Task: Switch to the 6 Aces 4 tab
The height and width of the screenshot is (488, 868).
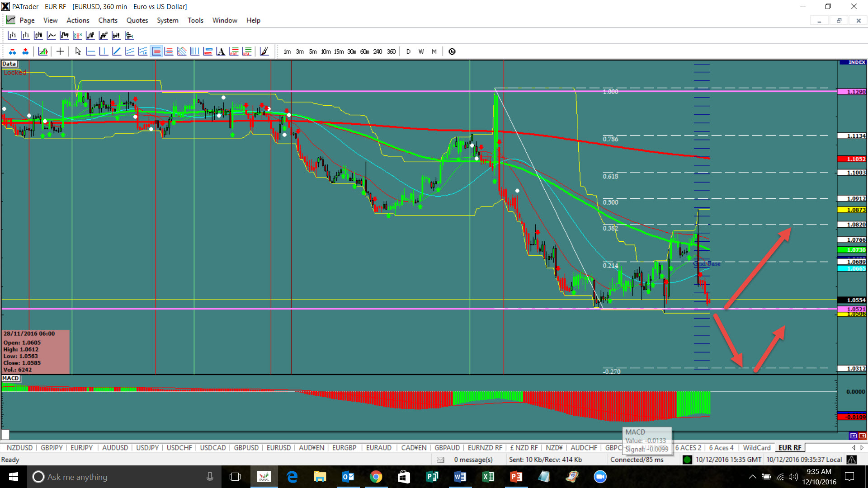Action: click(721, 448)
